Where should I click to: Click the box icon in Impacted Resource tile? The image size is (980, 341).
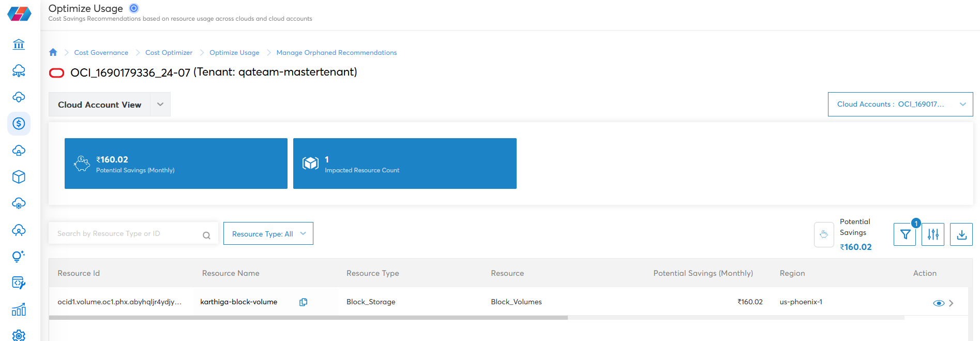click(310, 164)
